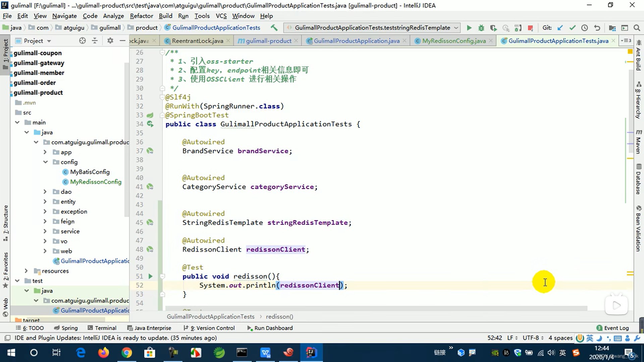Viewport: 644px width, 362px height.
Task: Open Windows Start menu
Action: tap(11, 353)
